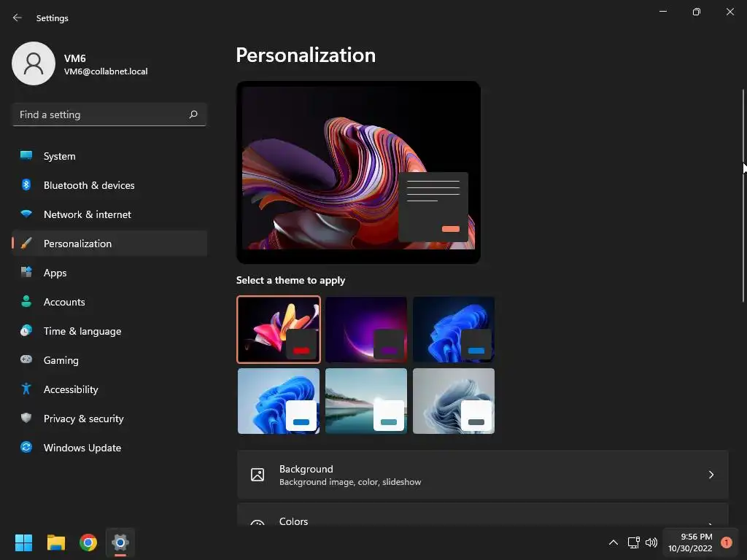Click the VM6 user avatar picture
The image size is (747, 560).
click(34, 63)
